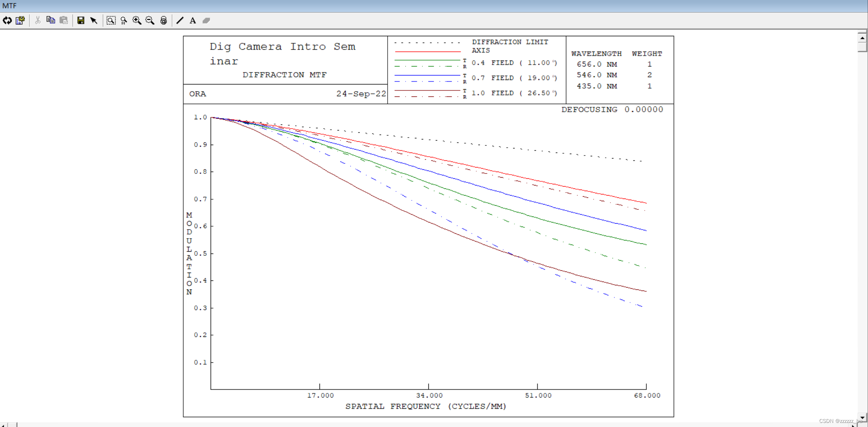Screen dimensions: 868x427
Task: Click the copy icon in toolbar
Action: pos(51,21)
